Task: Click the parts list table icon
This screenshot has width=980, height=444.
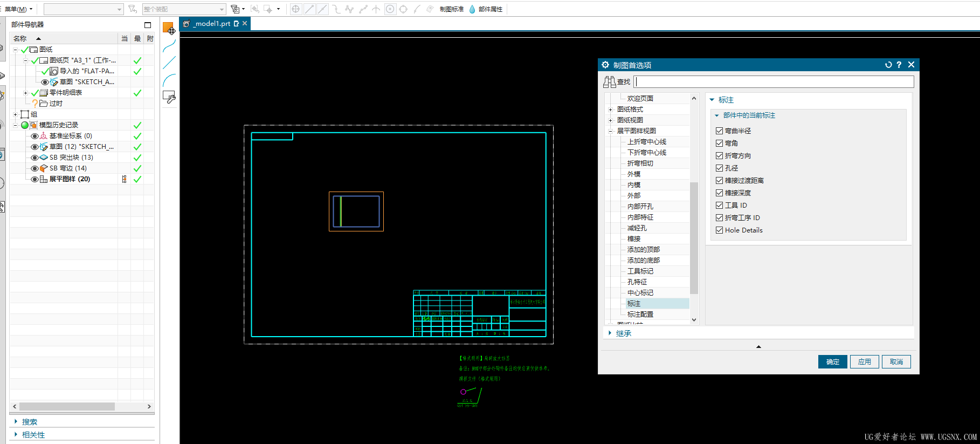Action: pyautogui.click(x=44, y=93)
